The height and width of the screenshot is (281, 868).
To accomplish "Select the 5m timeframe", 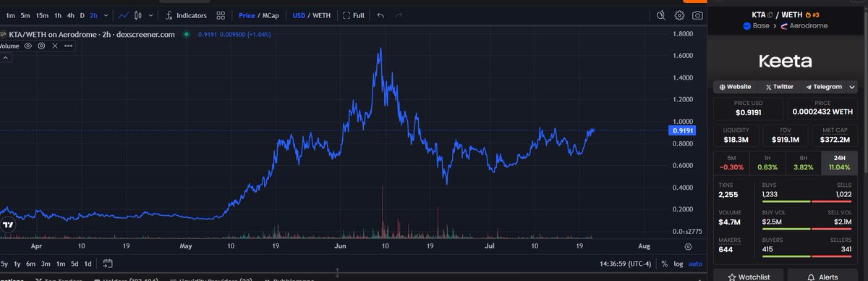I will (25, 14).
